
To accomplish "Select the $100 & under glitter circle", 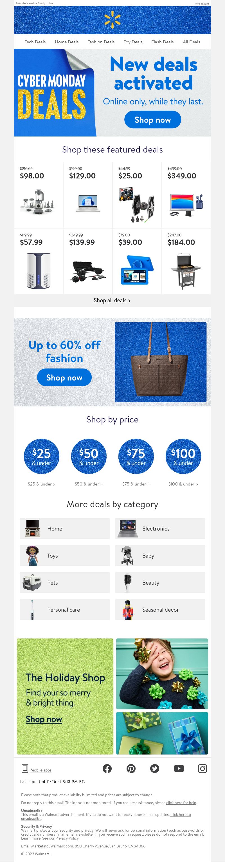I will [x=183, y=456].
